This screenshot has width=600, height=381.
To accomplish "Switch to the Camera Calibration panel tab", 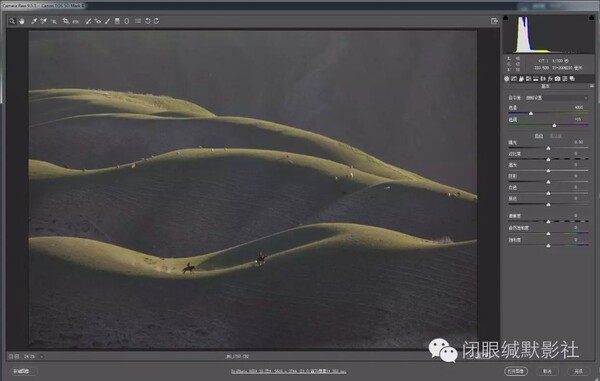I will click(558, 79).
